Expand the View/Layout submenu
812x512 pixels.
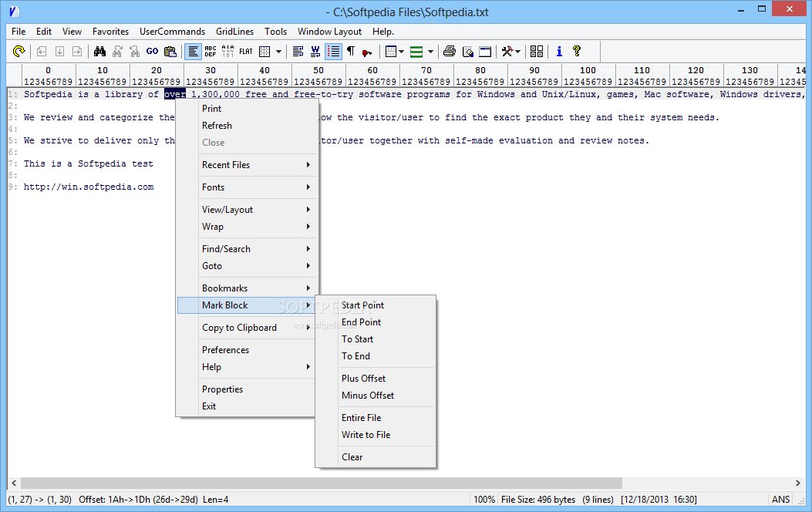point(247,210)
